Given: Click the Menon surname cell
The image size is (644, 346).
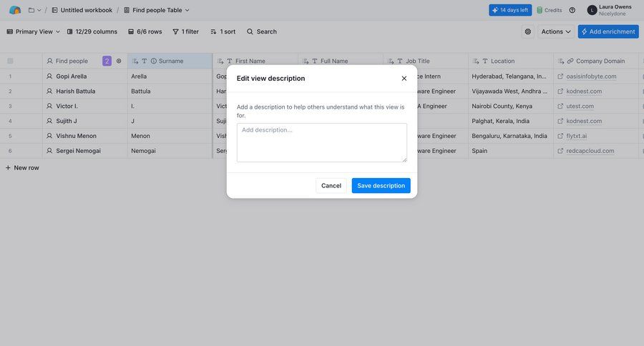Looking at the screenshot, I should tap(170, 136).
